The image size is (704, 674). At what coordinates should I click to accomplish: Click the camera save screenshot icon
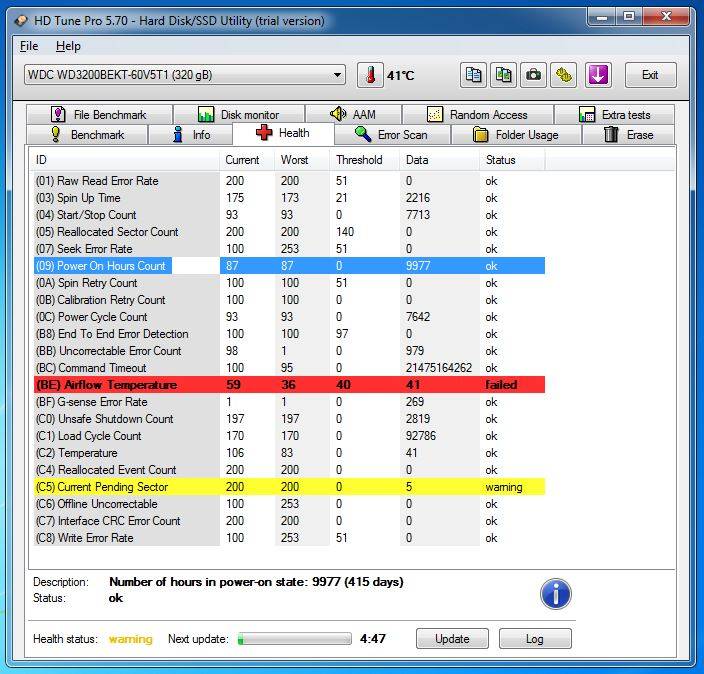click(x=533, y=75)
